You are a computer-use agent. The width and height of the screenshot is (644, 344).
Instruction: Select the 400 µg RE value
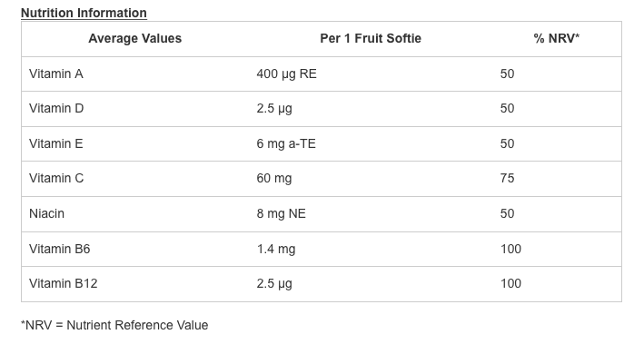(x=287, y=74)
